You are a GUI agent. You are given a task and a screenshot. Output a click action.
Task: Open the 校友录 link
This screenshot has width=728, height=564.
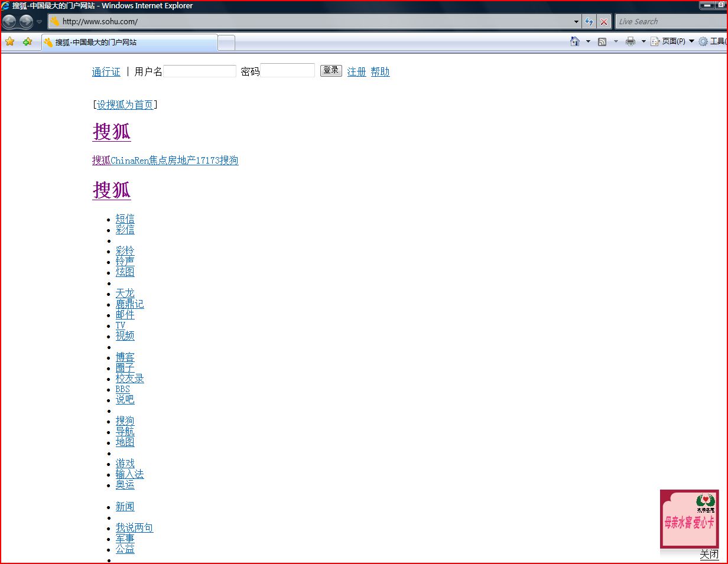tap(130, 379)
